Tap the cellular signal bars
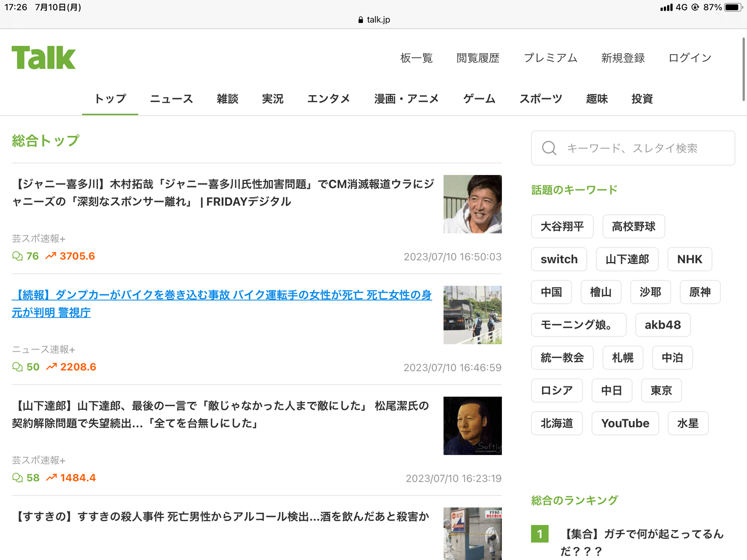This screenshot has width=747, height=560. (x=666, y=7)
